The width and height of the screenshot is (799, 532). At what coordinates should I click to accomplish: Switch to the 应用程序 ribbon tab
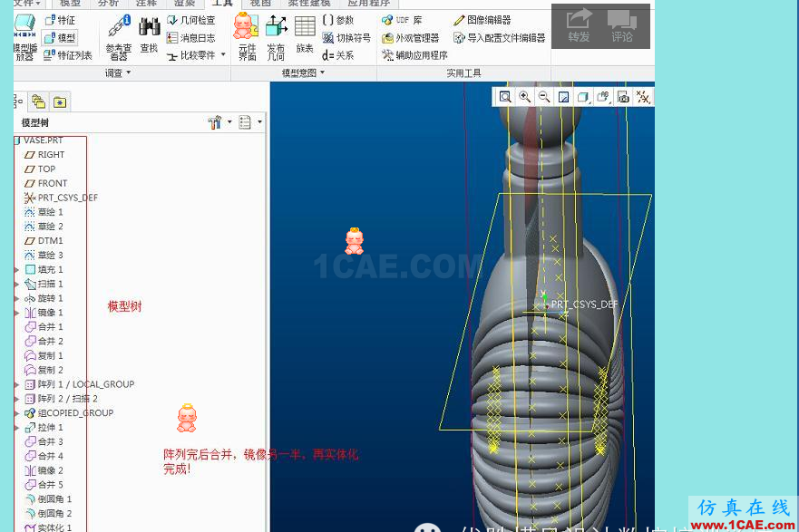pos(368,3)
